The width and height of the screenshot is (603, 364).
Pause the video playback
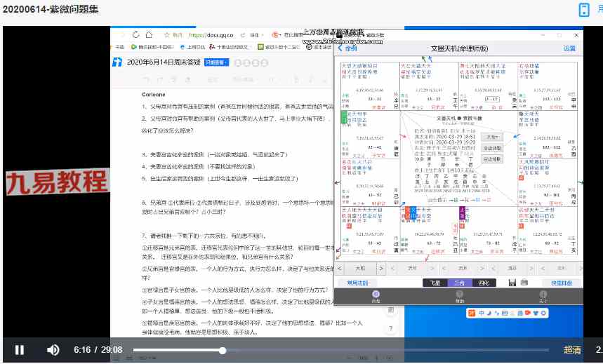(x=20, y=349)
